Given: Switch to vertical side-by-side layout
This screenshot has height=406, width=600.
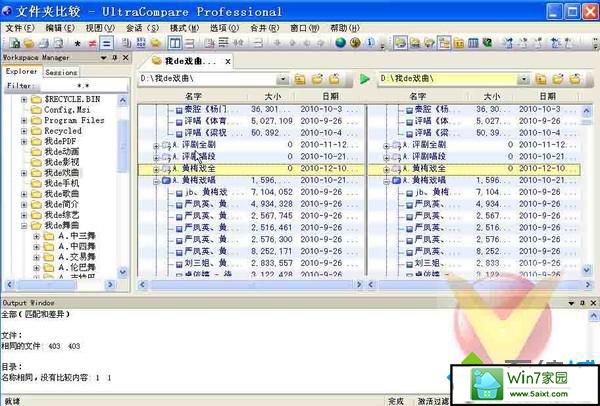Looking at the screenshot, I should point(175,43).
